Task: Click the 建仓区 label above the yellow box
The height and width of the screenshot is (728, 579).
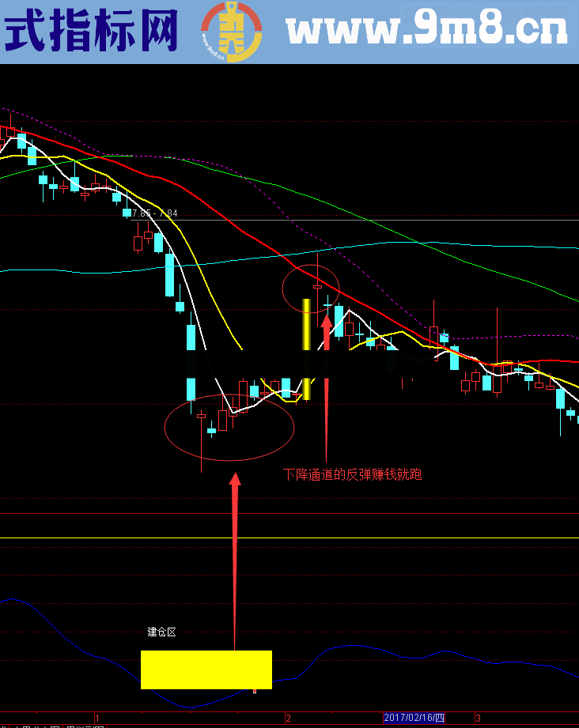Action: coord(161,632)
